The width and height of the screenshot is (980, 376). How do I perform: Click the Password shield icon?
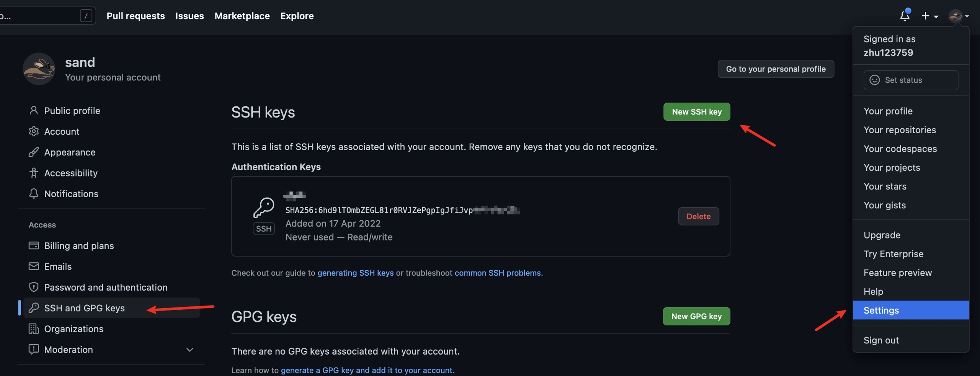click(34, 287)
